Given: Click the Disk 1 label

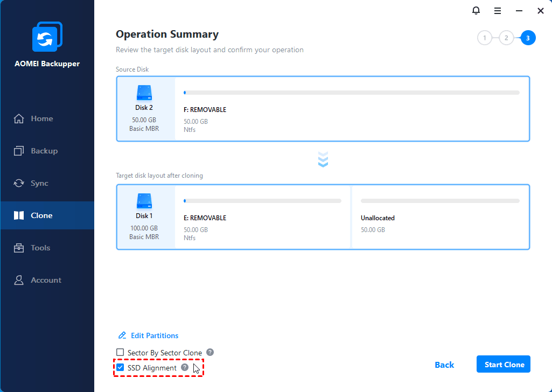Looking at the screenshot, I should [x=144, y=216].
